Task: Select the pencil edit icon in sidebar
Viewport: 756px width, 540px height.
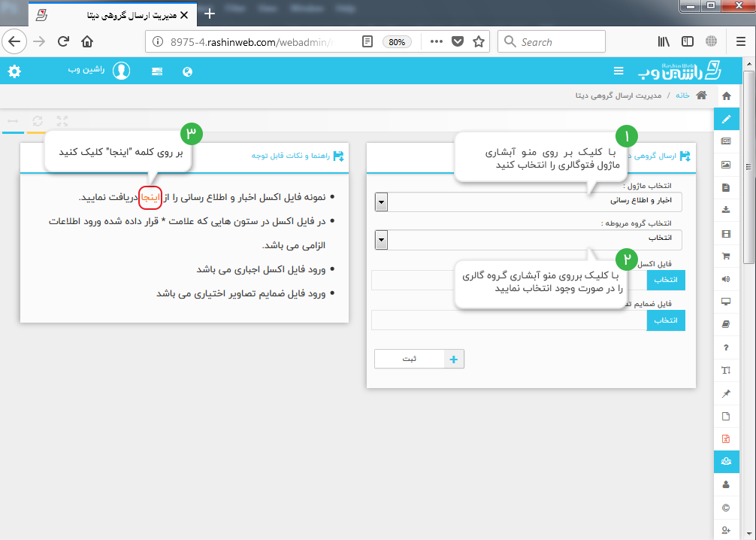Action: (727, 119)
